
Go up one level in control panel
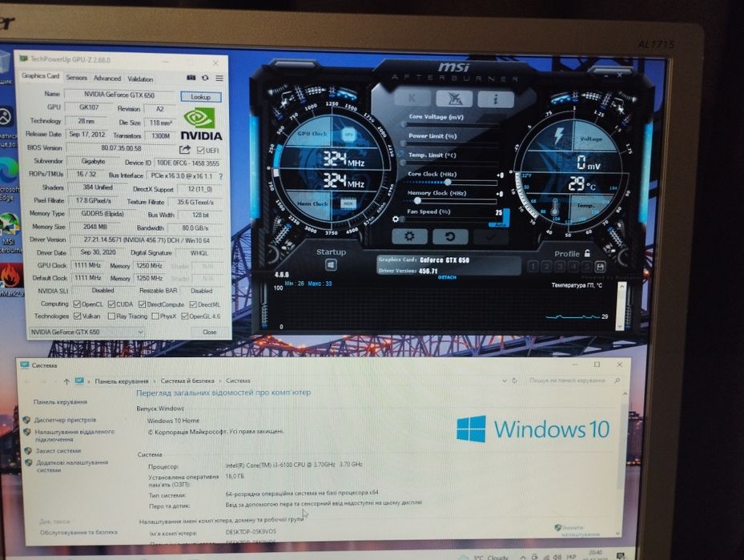click(66, 381)
